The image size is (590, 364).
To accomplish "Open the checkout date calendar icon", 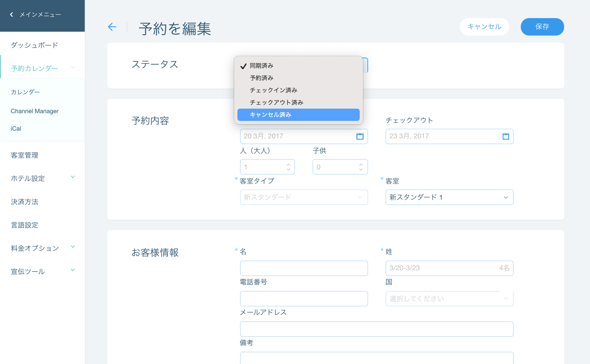I will coord(506,136).
